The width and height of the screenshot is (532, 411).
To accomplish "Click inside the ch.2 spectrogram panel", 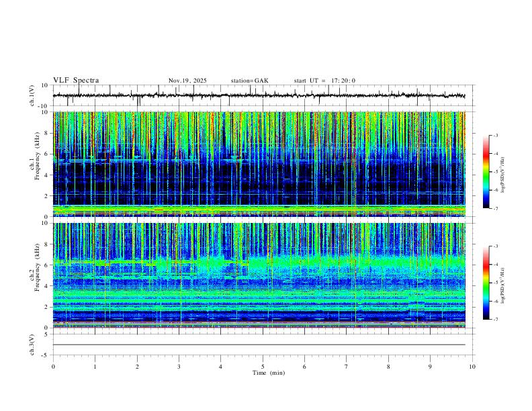I will click(x=259, y=275).
